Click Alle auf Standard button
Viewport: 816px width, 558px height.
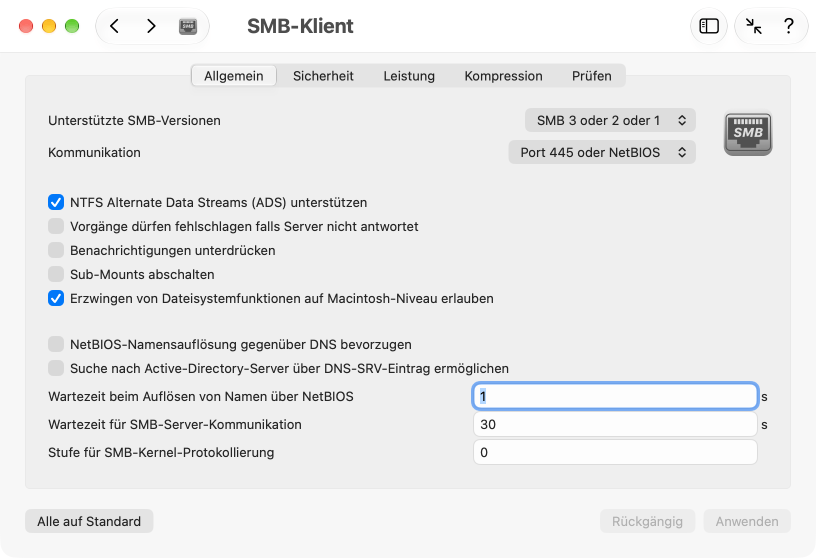(x=89, y=521)
